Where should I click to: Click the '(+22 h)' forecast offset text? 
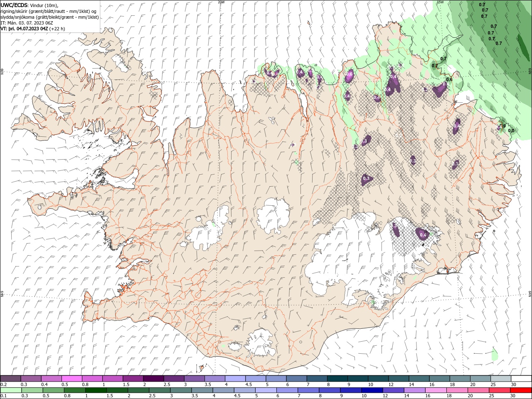[57, 29]
